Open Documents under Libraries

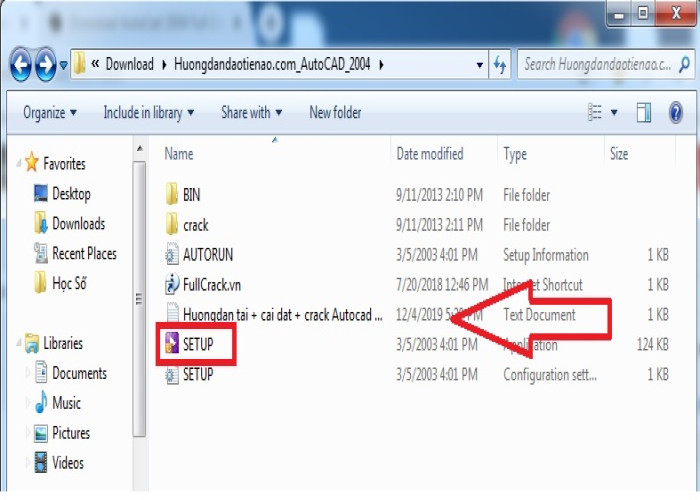[x=79, y=373]
